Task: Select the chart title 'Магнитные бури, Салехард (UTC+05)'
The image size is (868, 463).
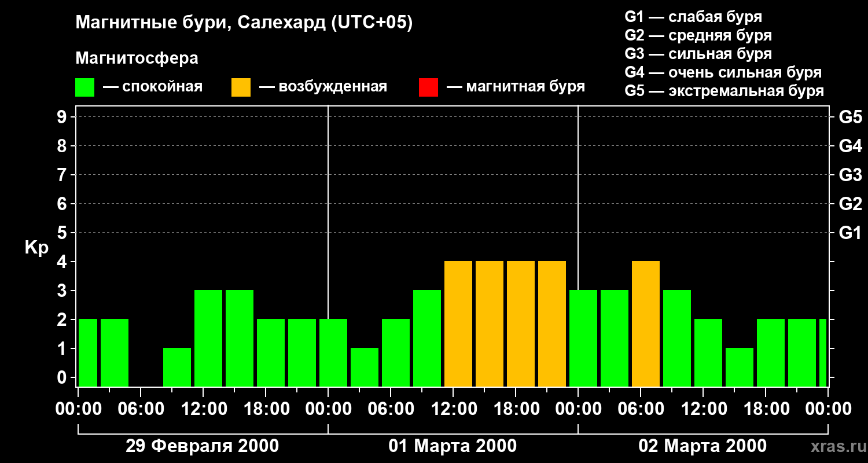Action: tap(244, 23)
